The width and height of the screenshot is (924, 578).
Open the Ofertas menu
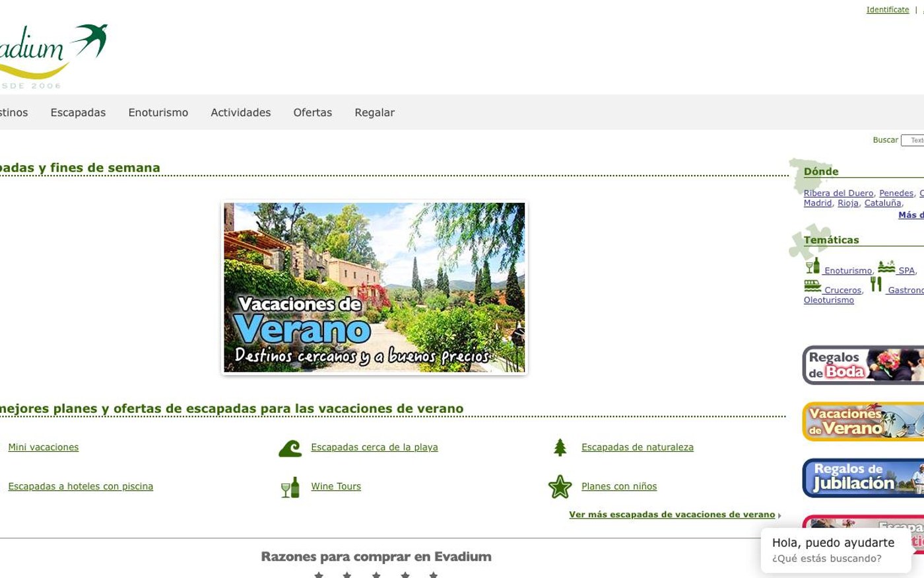313,112
